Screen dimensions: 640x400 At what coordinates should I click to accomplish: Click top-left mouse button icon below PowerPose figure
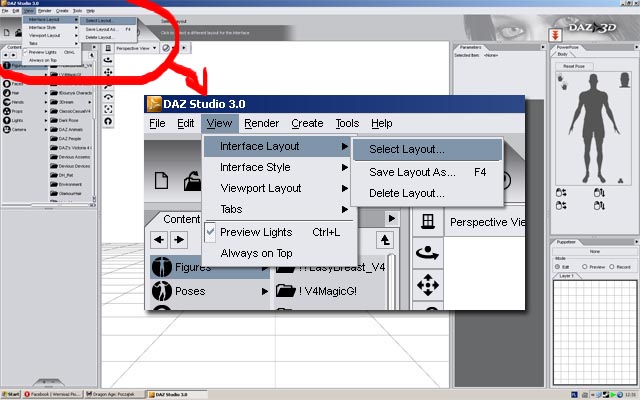tap(561, 192)
